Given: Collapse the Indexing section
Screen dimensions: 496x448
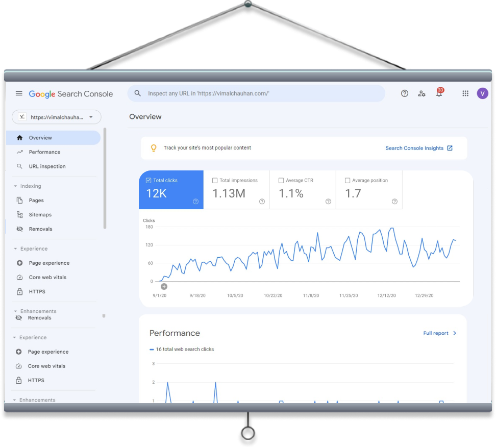Looking at the screenshot, I should click(15, 186).
